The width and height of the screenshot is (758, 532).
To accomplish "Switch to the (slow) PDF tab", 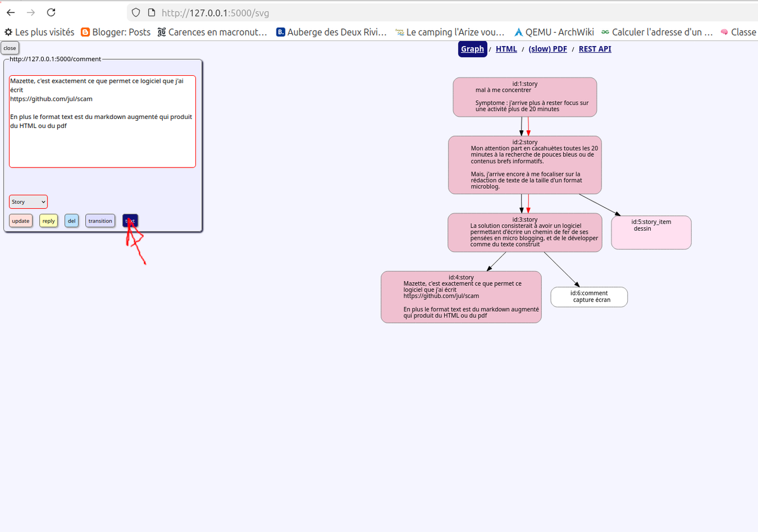I will click(x=547, y=49).
